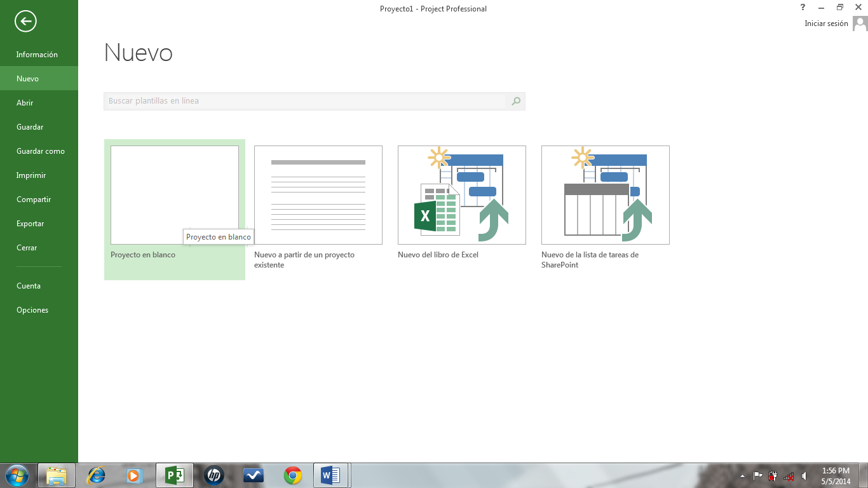Image resolution: width=868 pixels, height=488 pixels.
Task: Click Cerrar in the sidebar
Action: point(39,248)
